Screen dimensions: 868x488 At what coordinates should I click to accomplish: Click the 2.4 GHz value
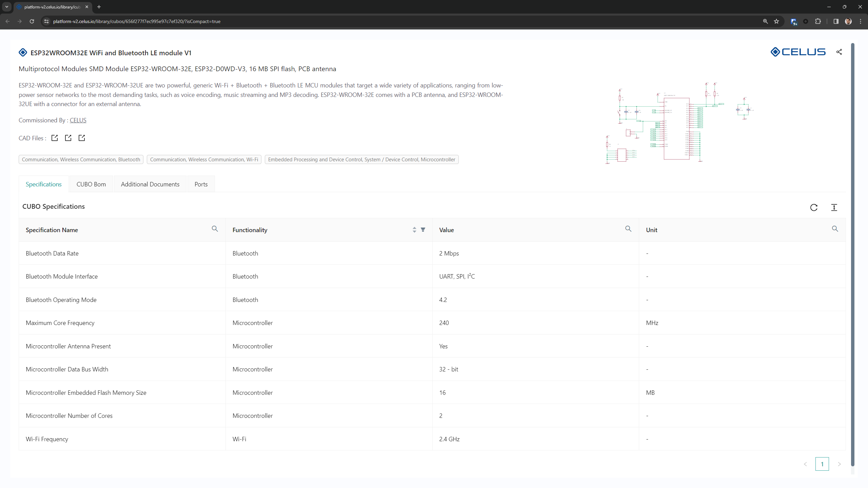[449, 439]
